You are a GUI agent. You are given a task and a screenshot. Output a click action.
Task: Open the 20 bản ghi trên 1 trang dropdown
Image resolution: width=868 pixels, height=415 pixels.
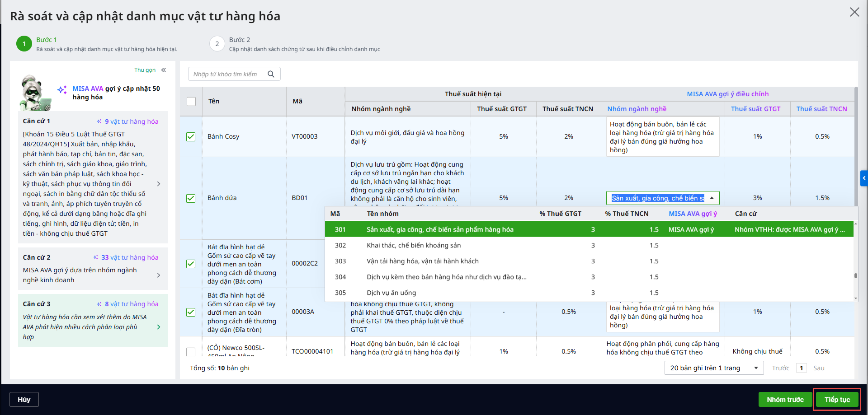pyautogui.click(x=714, y=368)
